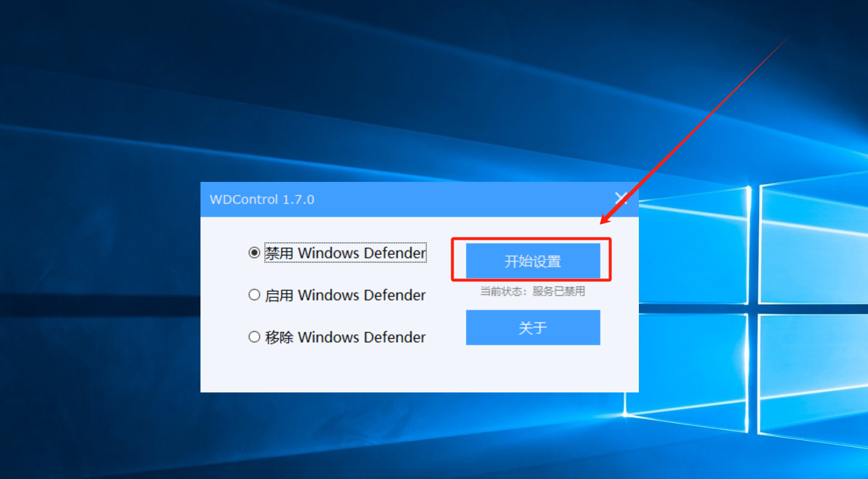Screen dimensions: 868x479
Task: Click the wallpaper Windows logo upper-right pane
Action: [814, 240]
